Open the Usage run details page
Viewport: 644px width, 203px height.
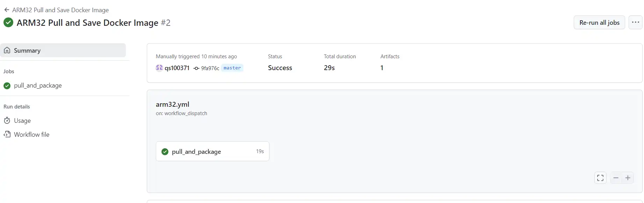(x=22, y=121)
